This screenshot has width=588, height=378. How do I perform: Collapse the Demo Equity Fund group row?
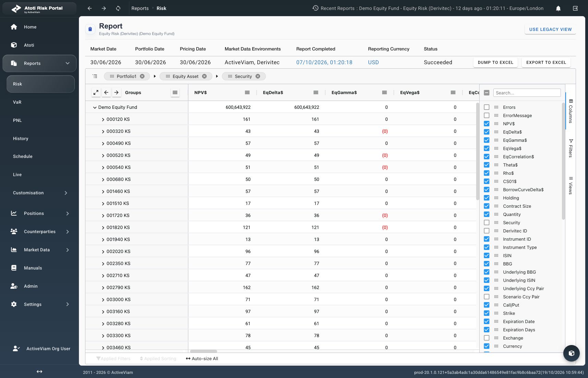[95, 107]
